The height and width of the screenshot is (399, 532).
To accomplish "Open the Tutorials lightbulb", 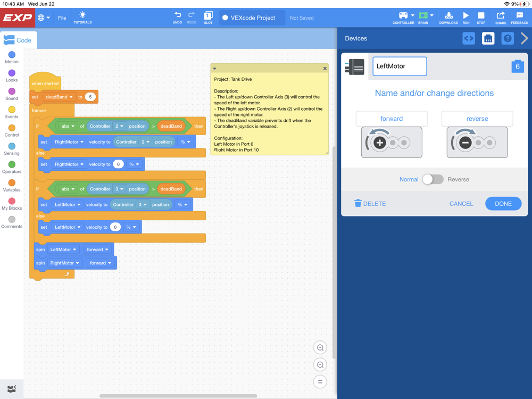I will click(x=83, y=18).
